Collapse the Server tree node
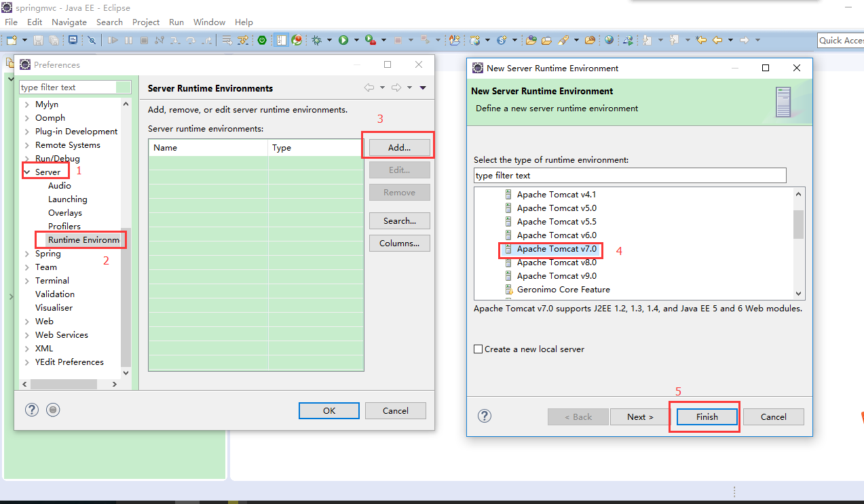 pos(27,172)
